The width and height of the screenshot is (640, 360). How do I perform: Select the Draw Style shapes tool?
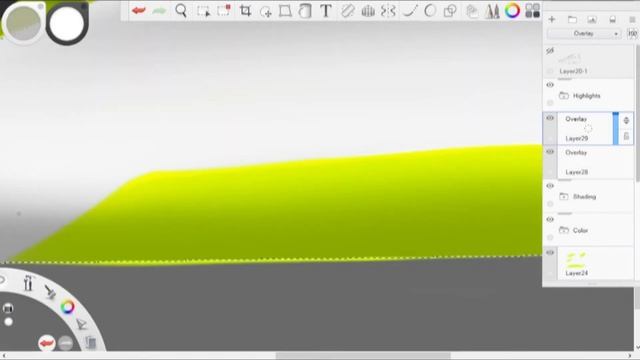point(450,11)
